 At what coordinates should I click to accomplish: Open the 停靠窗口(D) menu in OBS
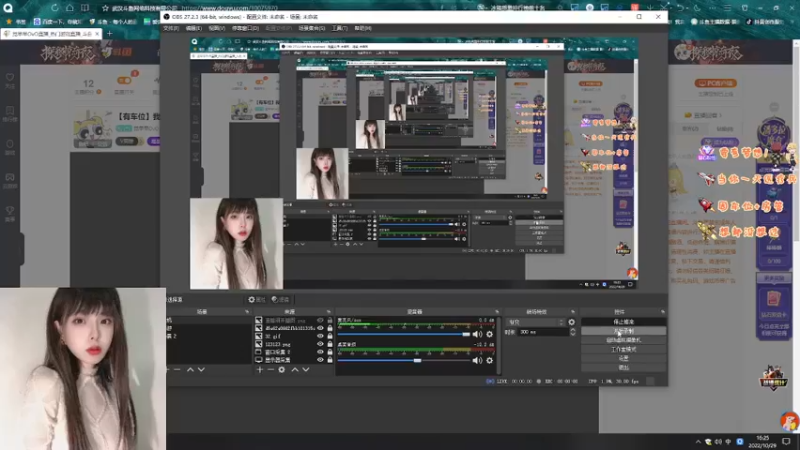point(245,28)
